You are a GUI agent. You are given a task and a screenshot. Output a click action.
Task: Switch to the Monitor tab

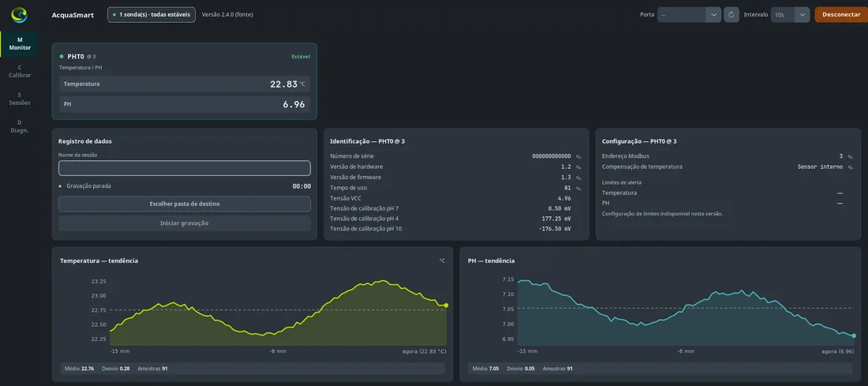(20, 43)
